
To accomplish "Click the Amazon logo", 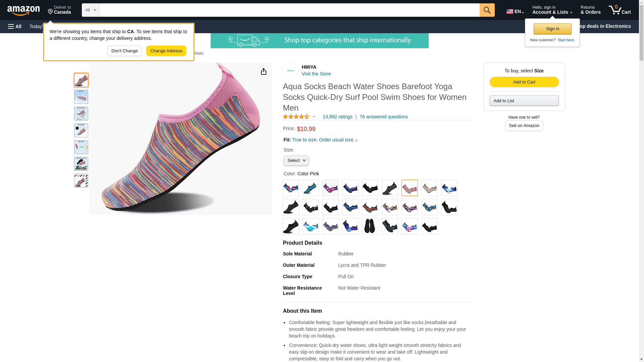I will pyautogui.click(x=23, y=10).
